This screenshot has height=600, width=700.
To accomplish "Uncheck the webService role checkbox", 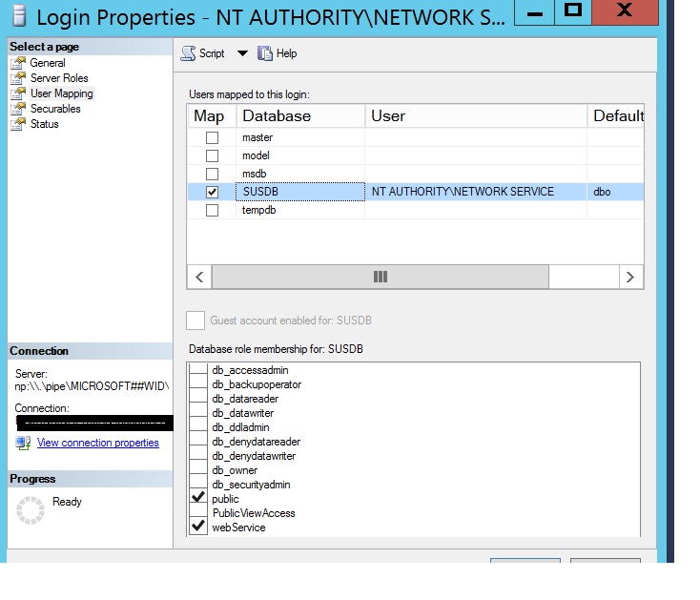I will [198, 527].
